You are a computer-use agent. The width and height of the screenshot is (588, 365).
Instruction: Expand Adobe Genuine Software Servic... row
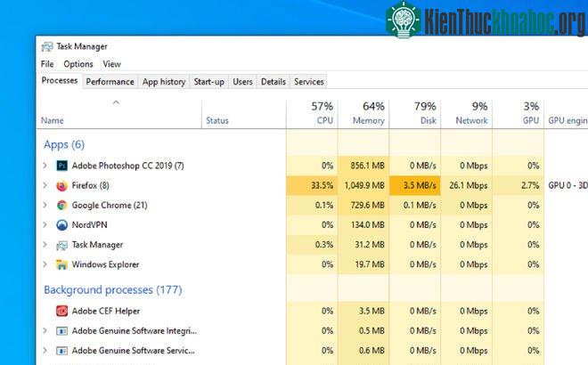pyautogui.click(x=45, y=351)
